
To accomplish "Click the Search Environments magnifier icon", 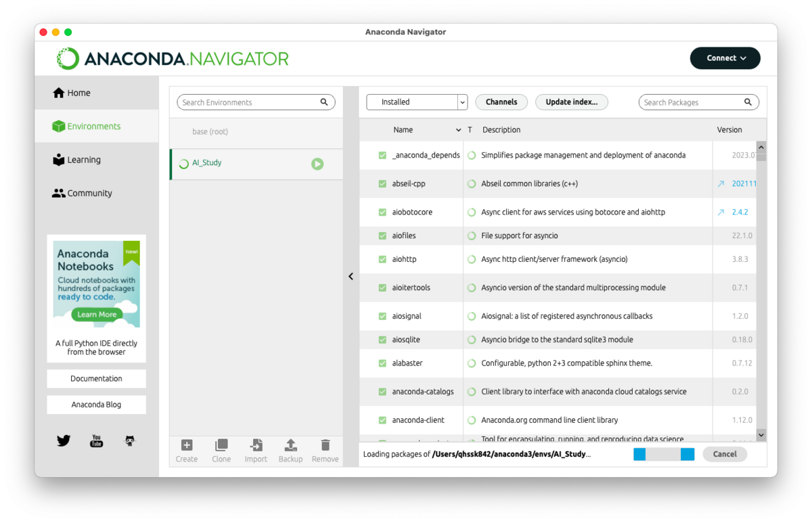I will click(324, 102).
